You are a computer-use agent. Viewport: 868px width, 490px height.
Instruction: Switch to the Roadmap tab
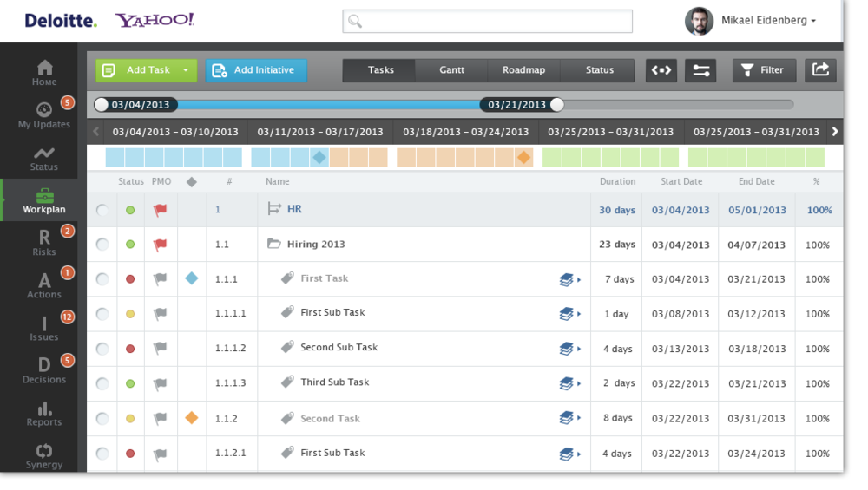click(x=523, y=70)
